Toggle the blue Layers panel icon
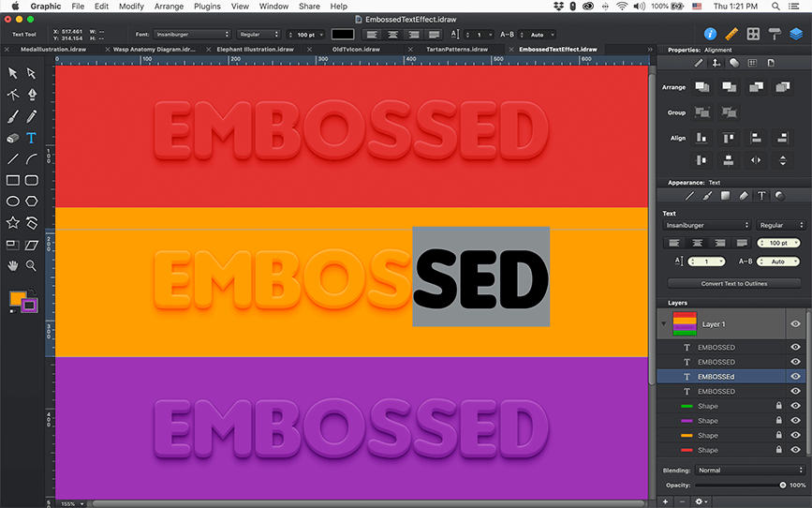The width and height of the screenshot is (812, 508). [x=796, y=35]
